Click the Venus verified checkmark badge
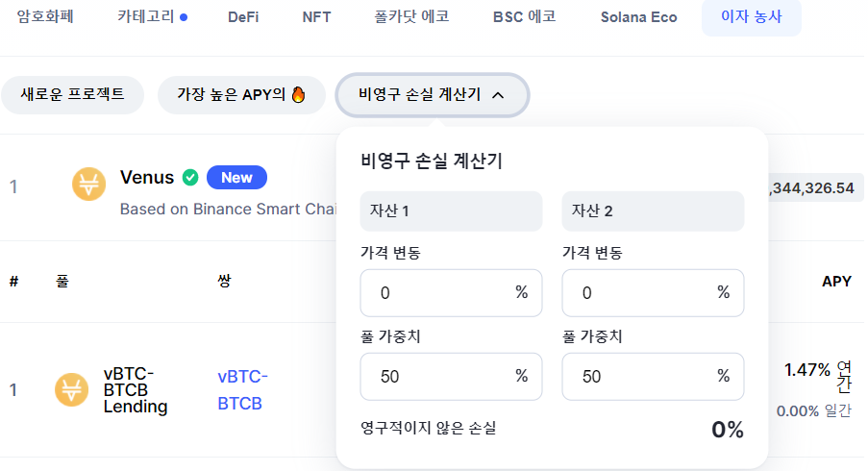This screenshot has height=471, width=868. tap(190, 178)
